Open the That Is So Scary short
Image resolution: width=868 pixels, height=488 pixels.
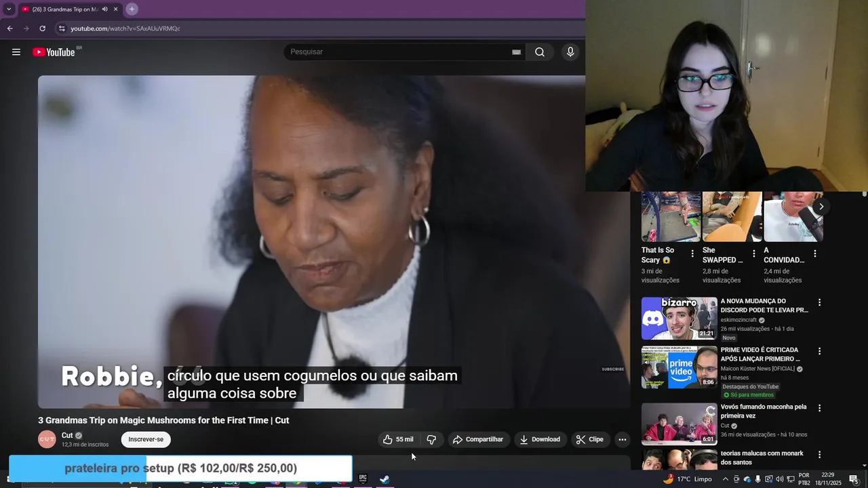click(671, 217)
